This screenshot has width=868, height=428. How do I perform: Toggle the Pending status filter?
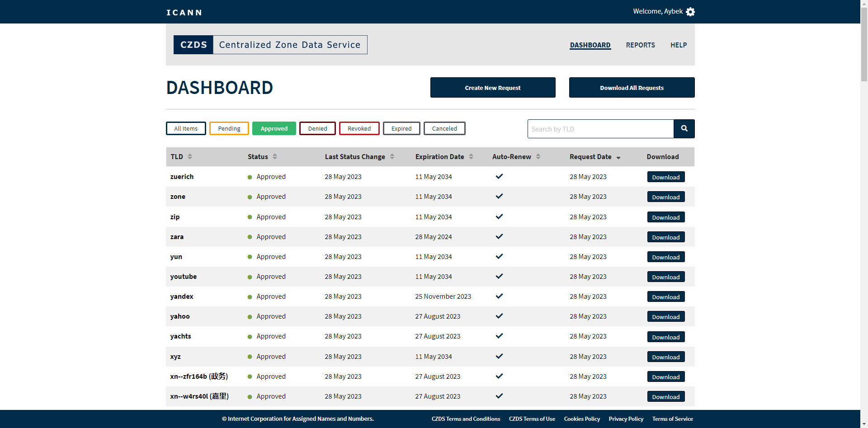coord(229,128)
